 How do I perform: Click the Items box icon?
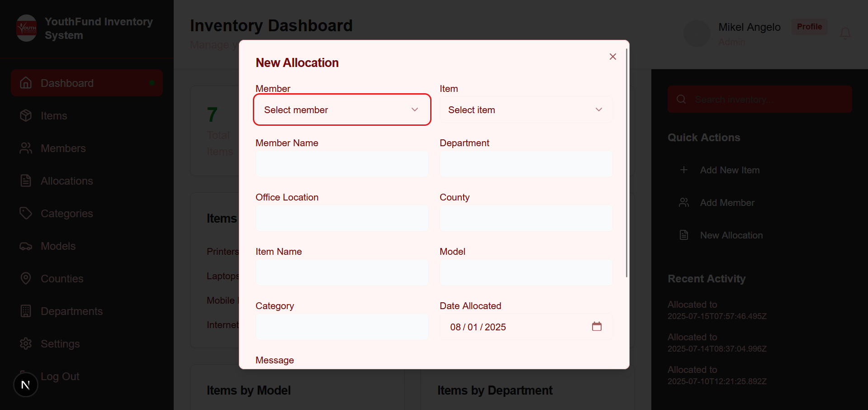(26, 115)
